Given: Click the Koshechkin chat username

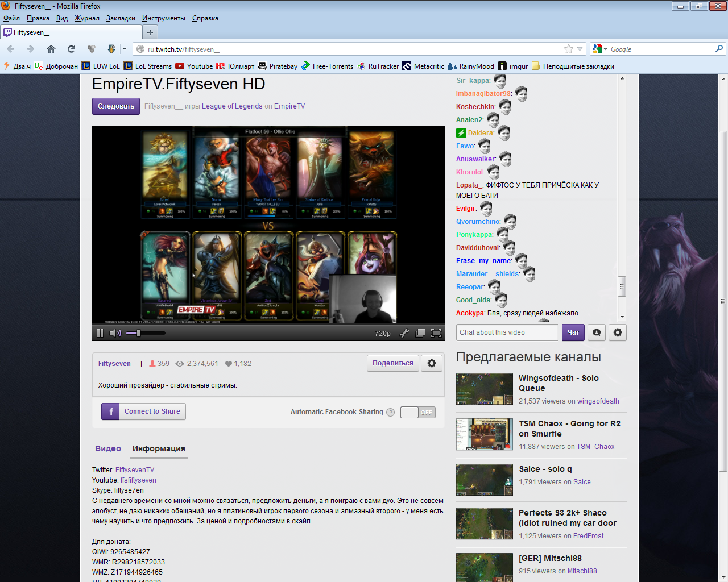Looking at the screenshot, I should click(x=475, y=107).
